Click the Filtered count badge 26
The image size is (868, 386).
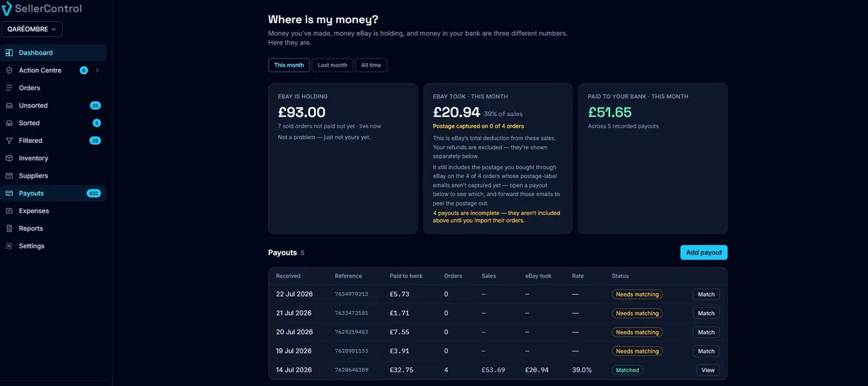coord(95,140)
